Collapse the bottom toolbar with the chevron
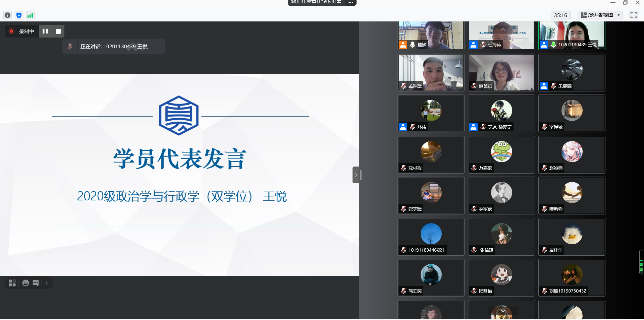 (47, 283)
